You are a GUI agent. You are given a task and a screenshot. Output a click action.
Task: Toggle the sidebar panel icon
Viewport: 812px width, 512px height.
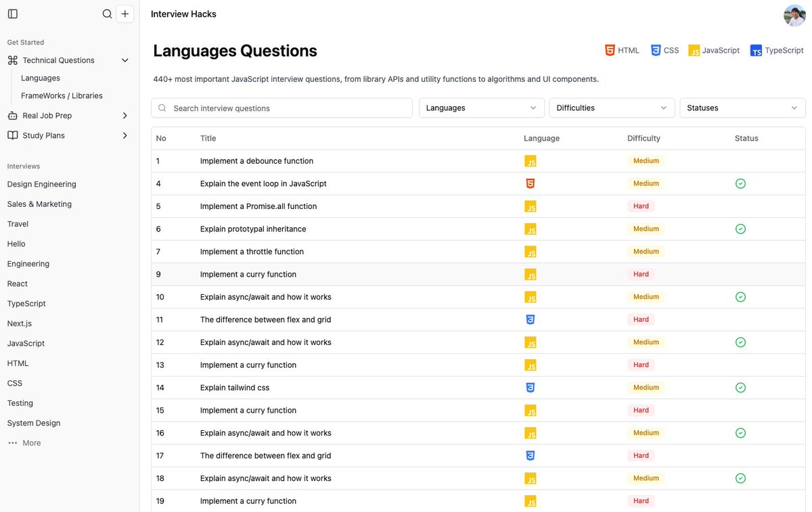pyautogui.click(x=13, y=14)
